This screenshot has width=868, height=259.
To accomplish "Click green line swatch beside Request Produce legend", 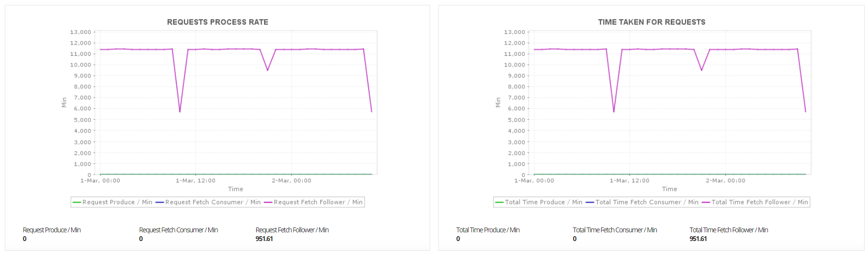I will (77, 202).
